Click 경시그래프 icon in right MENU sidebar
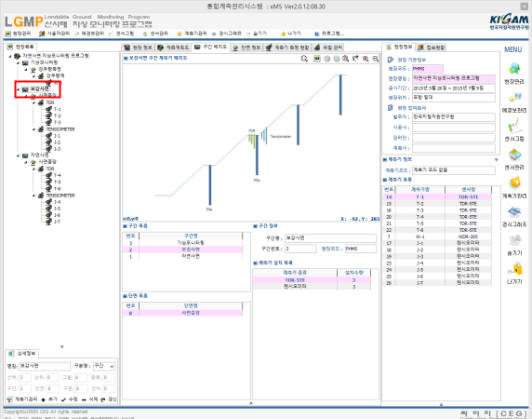This screenshot has width=532, height=419. [x=514, y=212]
